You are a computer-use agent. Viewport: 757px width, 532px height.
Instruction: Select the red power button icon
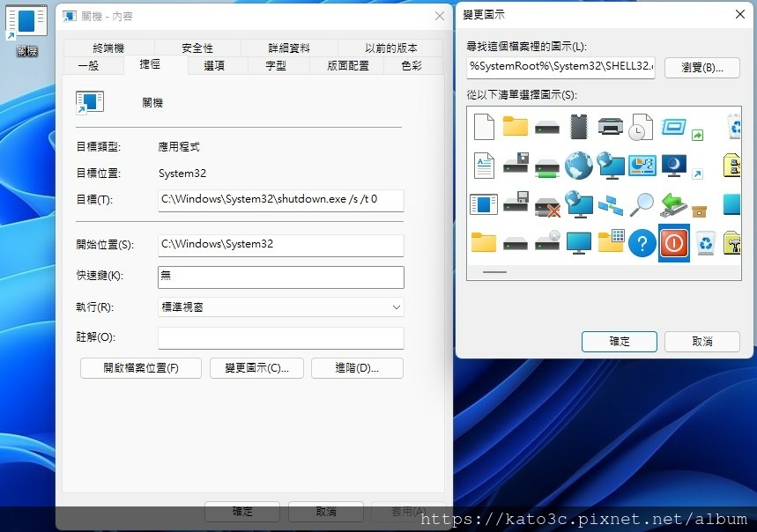(673, 242)
